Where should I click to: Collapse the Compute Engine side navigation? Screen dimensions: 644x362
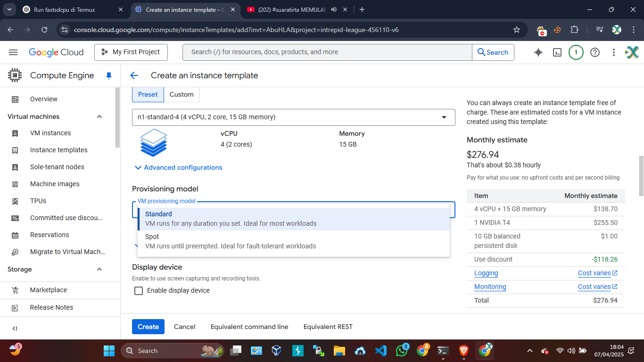[15, 329]
